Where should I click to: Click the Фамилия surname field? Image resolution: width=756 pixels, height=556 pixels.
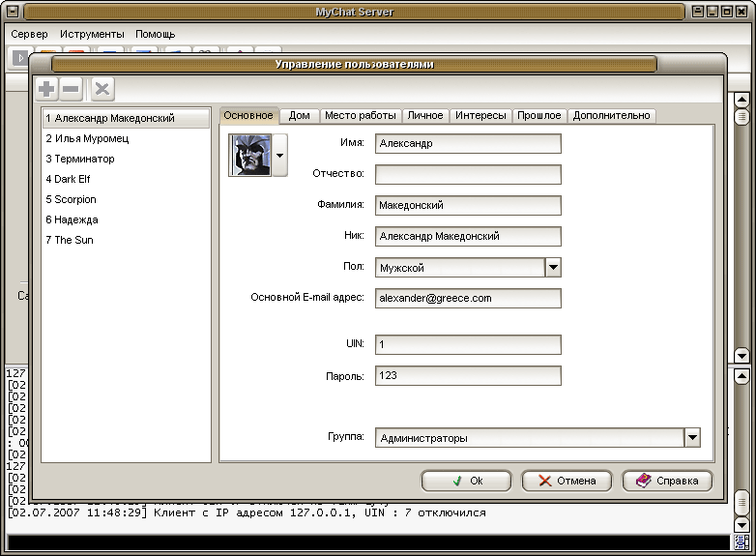coord(468,205)
